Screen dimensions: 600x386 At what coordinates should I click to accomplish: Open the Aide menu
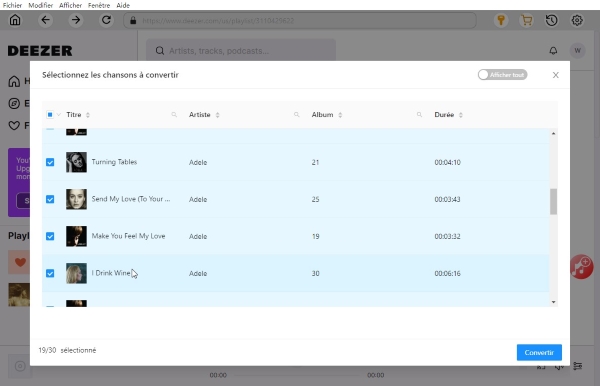pyautogui.click(x=123, y=5)
